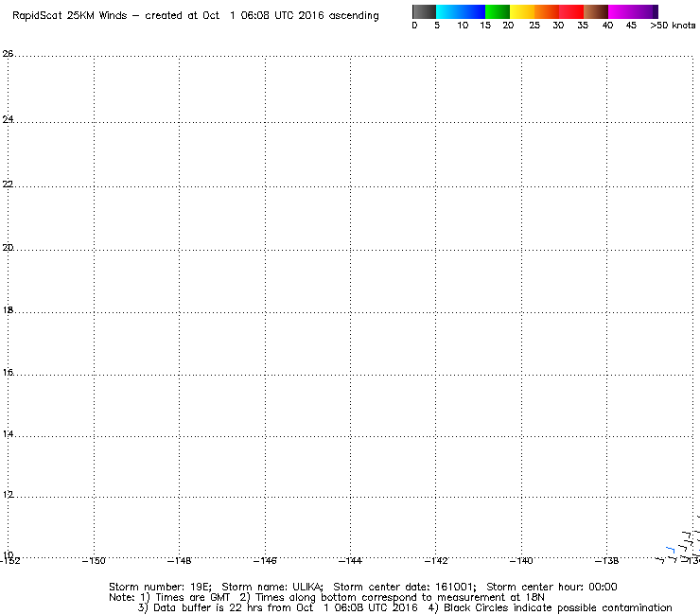Click the 'Oct 1 06:08 UTC 2016 ascending' text
The width and height of the screenshot is (700, 615).
[290, 16]
